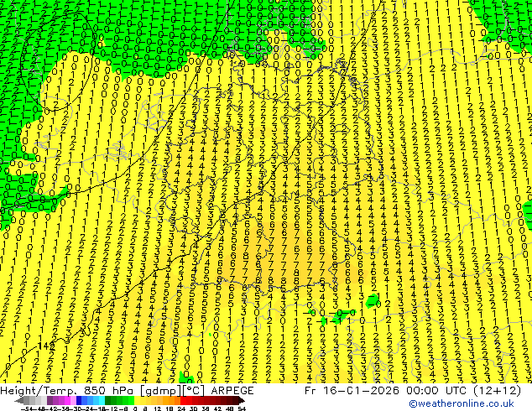The image size is (532, 411).
Task: Click the 'Height/Temp. 850 hPa' map title
Action: (x=65, y=391)
